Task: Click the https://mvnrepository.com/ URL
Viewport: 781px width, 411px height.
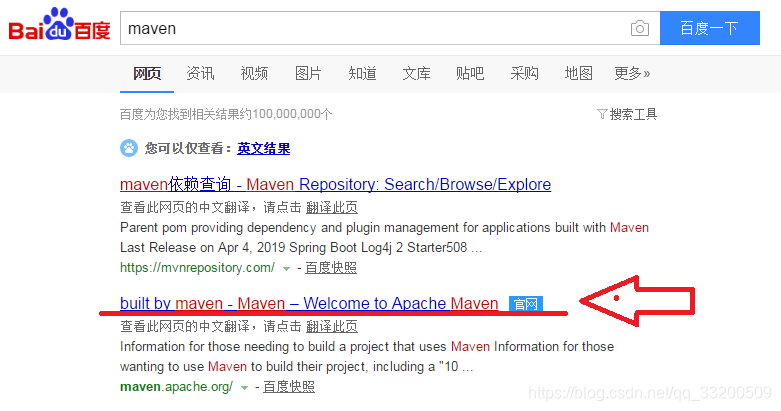Action: tap(197, 268)
